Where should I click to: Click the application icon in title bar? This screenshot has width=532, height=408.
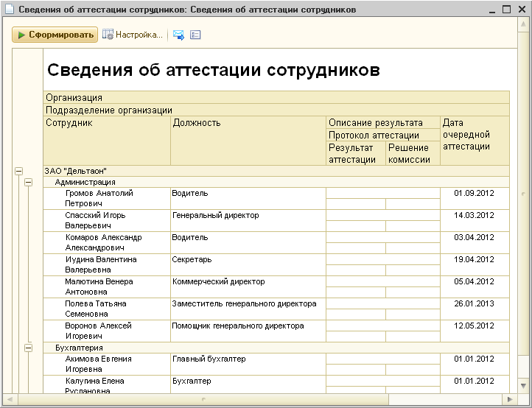8,10
